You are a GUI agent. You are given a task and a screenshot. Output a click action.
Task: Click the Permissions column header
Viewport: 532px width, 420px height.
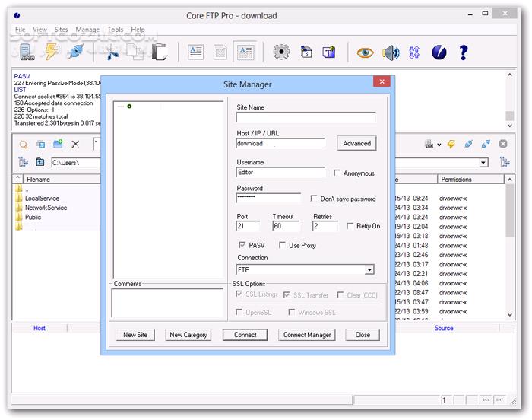pos(471,179)
